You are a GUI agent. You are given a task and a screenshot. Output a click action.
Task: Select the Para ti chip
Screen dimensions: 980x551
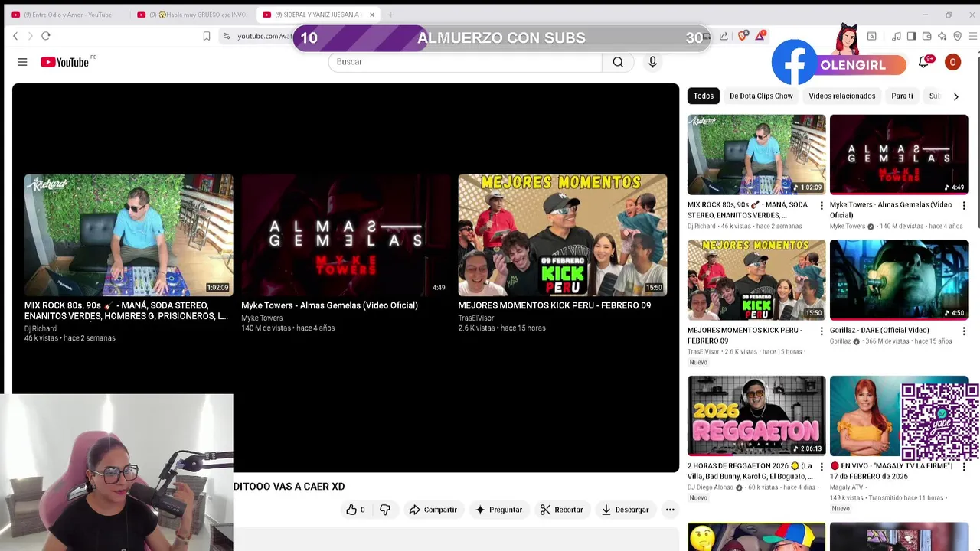tap(902, 96)
